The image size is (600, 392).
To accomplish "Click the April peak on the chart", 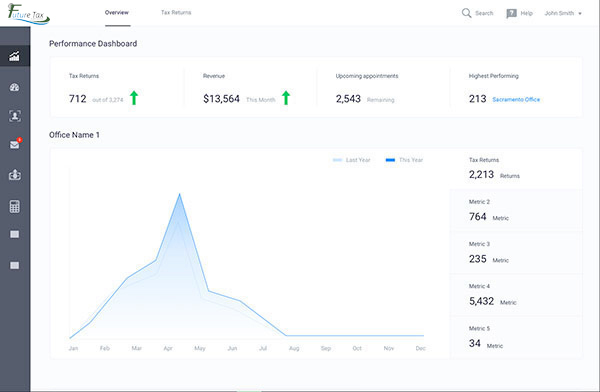I will [x=179, y=194].
